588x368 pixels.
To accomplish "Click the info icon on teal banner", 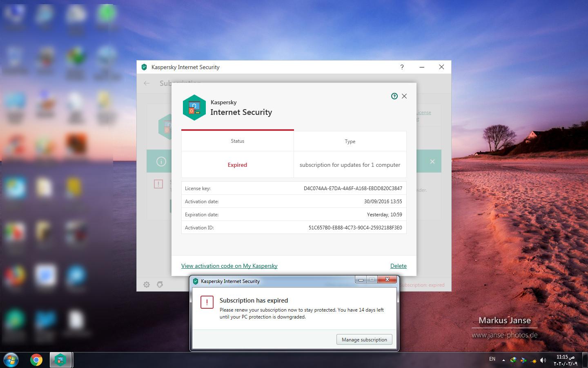I will [161, 162].
